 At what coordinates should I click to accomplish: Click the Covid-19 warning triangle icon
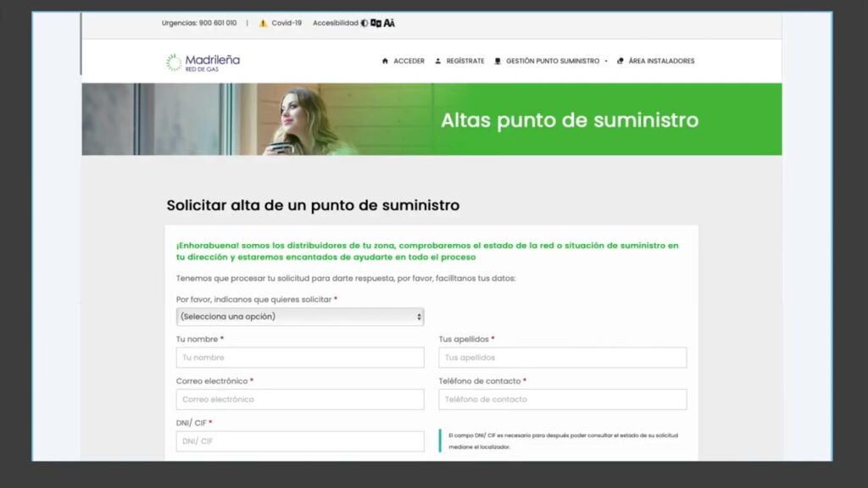[x=263, y=23]
